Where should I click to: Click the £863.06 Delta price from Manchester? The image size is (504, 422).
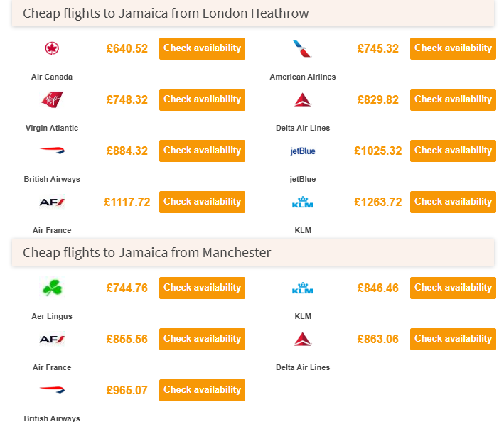point(377,339)
